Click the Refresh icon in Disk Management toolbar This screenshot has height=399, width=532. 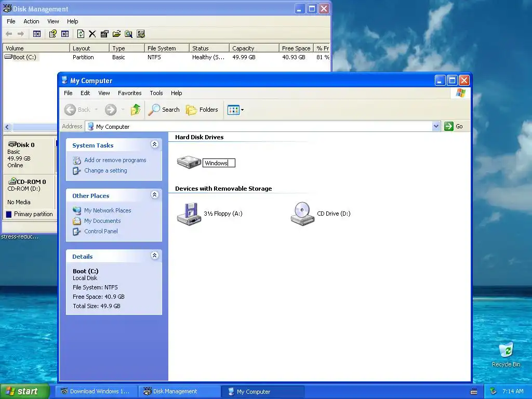81,34
